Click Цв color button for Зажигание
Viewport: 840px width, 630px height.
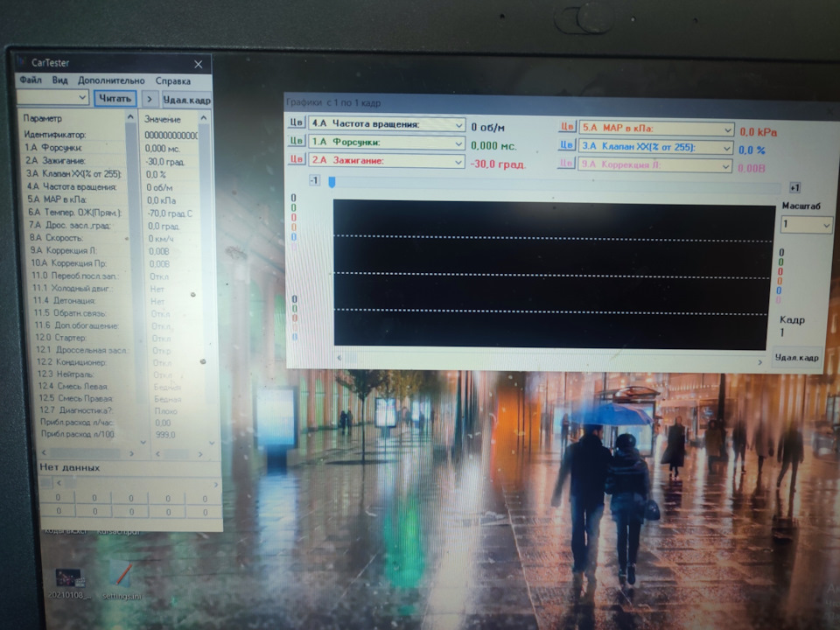[x=297, y=159]
